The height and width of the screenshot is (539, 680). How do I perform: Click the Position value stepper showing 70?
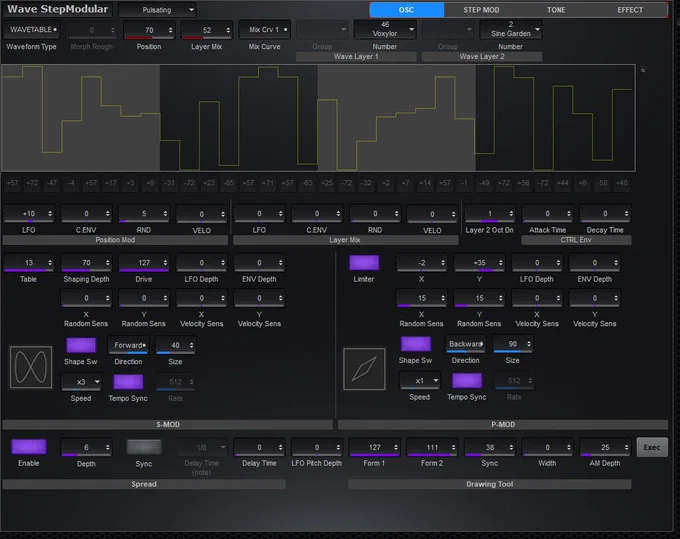tap(149, 30)
